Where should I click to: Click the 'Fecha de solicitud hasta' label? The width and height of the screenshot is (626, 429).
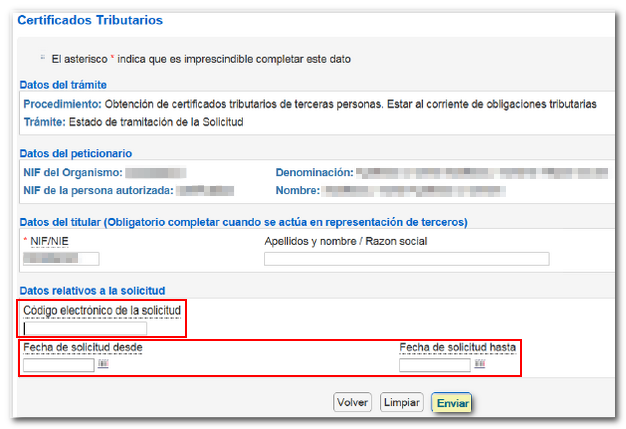[458, 348]
